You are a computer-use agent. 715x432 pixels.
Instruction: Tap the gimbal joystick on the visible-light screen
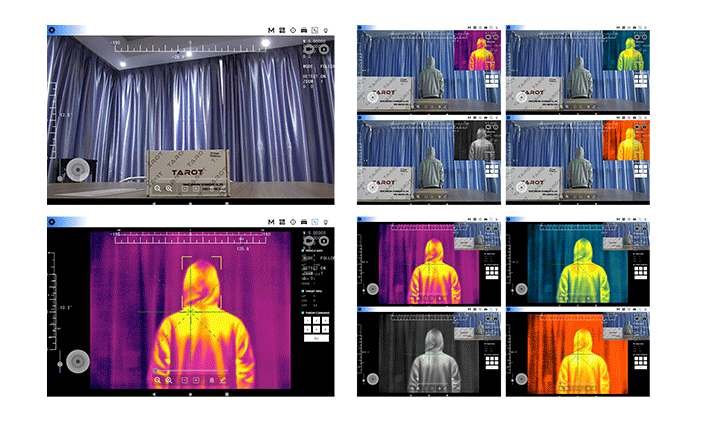(78, 169)
